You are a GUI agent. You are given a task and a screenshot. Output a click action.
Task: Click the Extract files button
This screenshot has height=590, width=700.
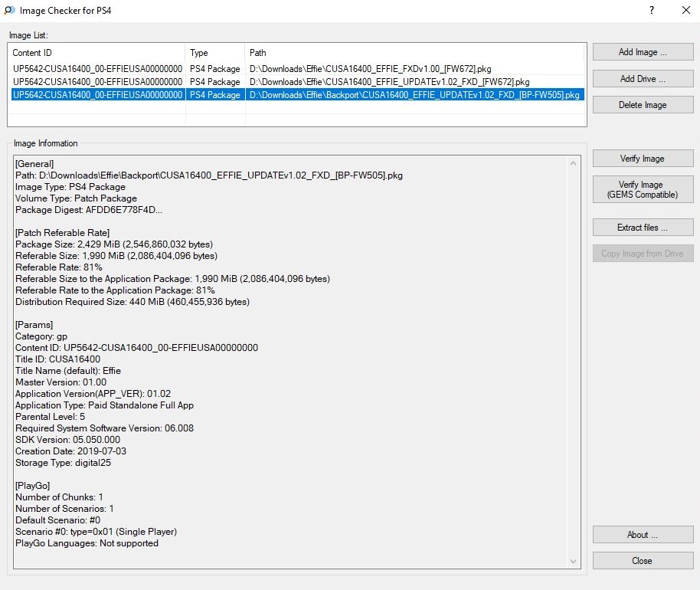pyautogui.click(x=643, y=228)
